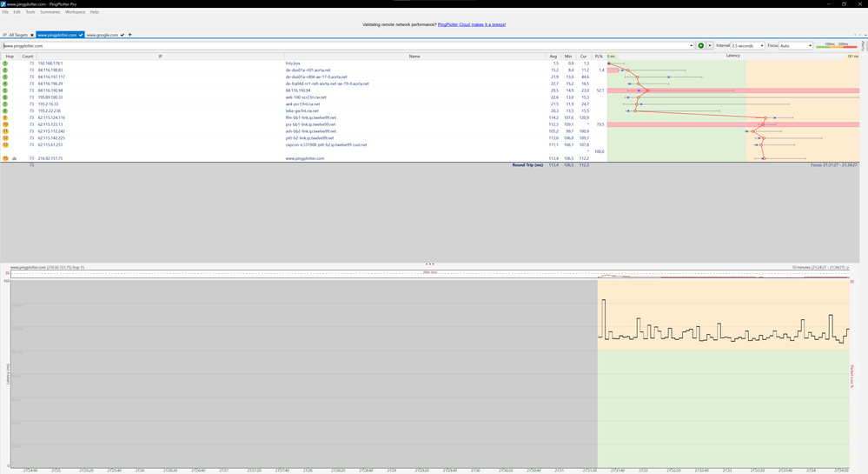Image resolution: width=868 pixels, height=474 pixels.
Task: Select the hop 1 green circle icon
Action: pos(5,63)
